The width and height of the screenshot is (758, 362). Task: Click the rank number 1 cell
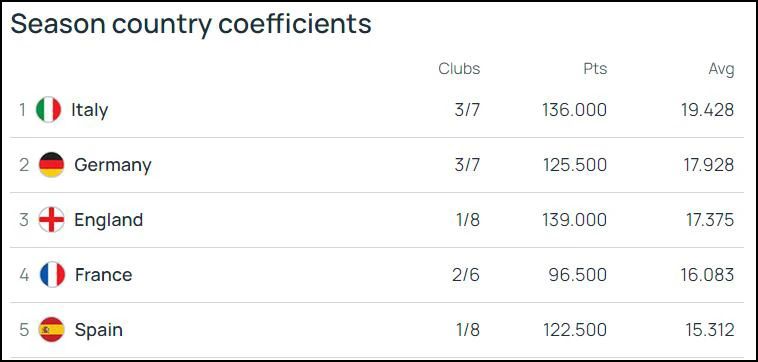point(23,110)
